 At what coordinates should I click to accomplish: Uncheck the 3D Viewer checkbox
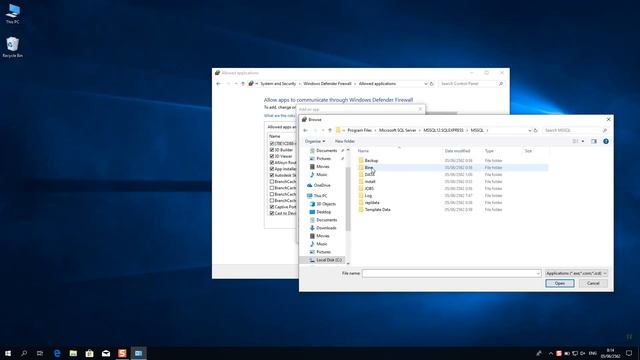[272, 156]
